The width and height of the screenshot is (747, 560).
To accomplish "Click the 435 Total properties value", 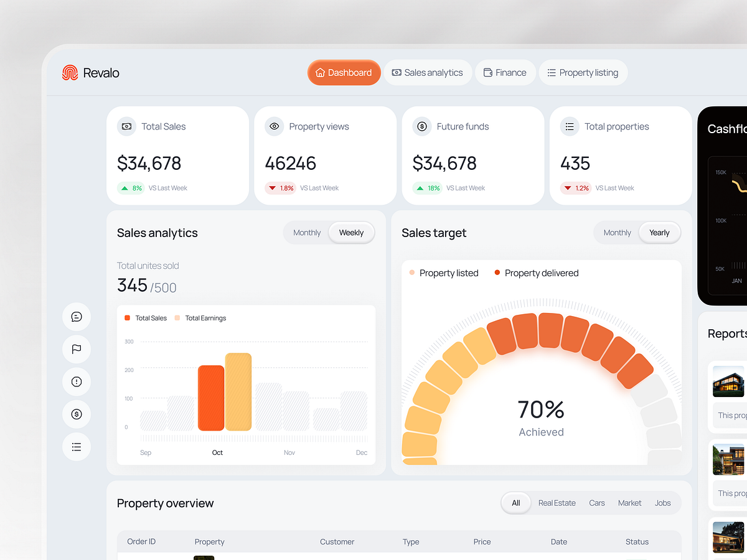I will point(575,163).
